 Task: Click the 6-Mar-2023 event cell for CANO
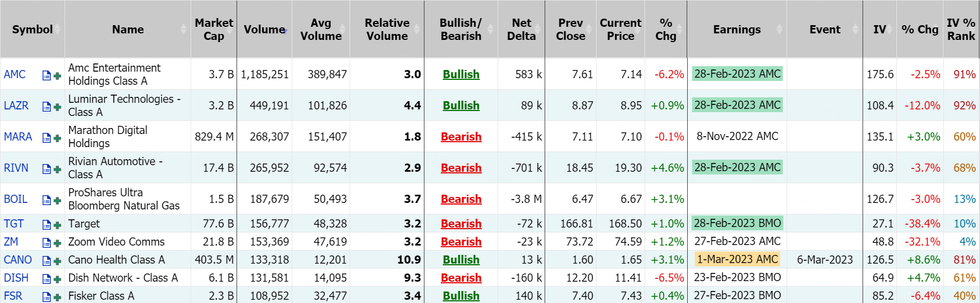coord(825,260)
